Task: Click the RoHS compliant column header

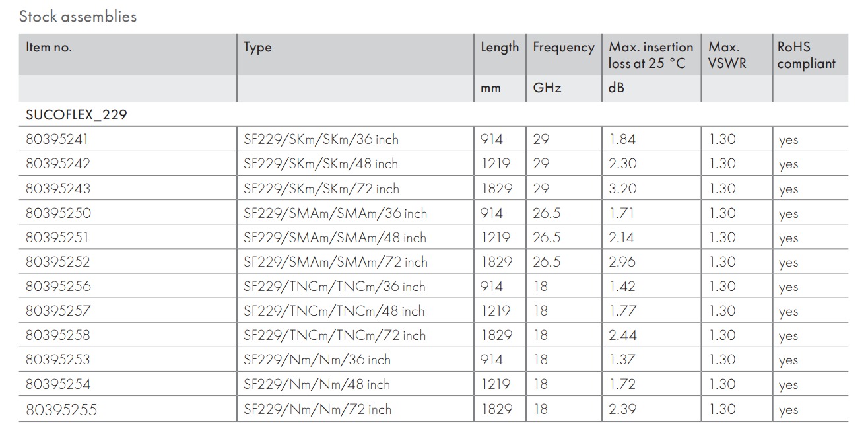Action: coord(806,55)
